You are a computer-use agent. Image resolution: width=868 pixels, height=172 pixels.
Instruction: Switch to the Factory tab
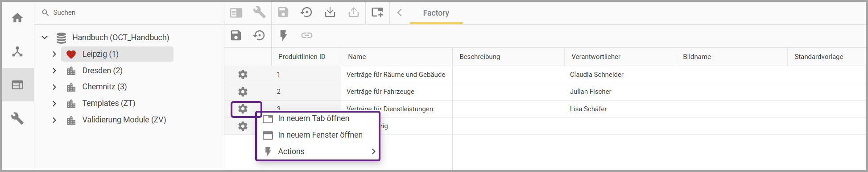(x=436, y=13)
